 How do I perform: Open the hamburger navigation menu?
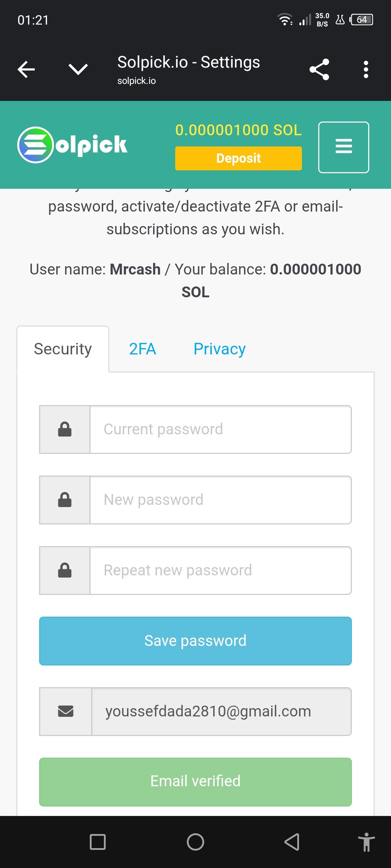tap(344, 147)
